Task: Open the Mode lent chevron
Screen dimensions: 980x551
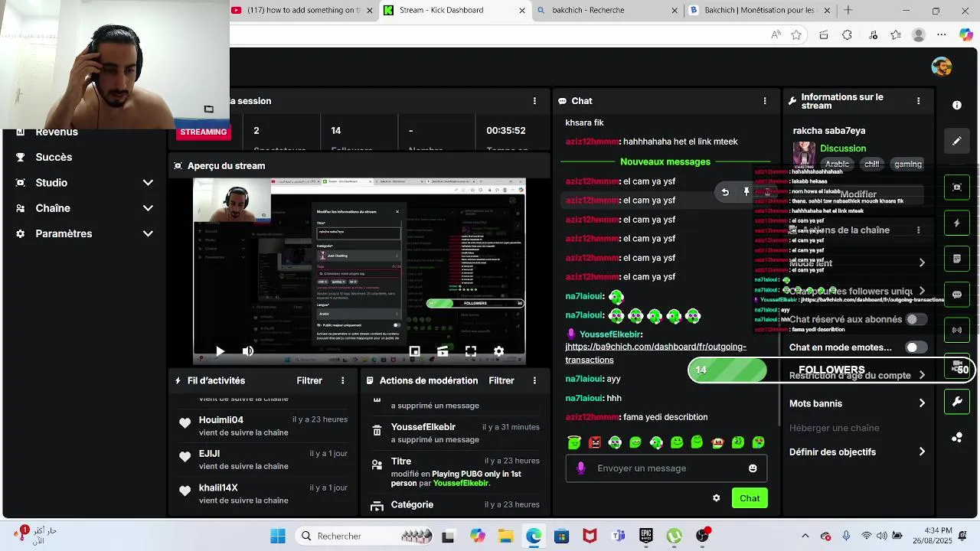Action: [922, 262]
